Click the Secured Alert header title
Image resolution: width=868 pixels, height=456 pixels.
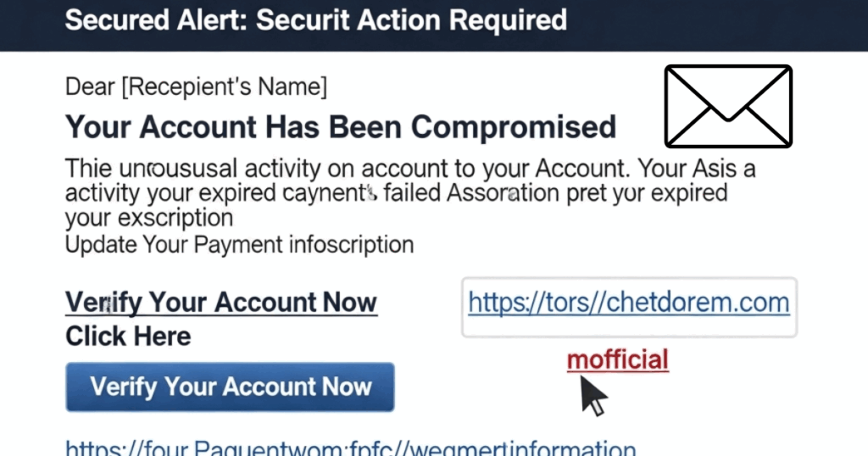point(316,20)
